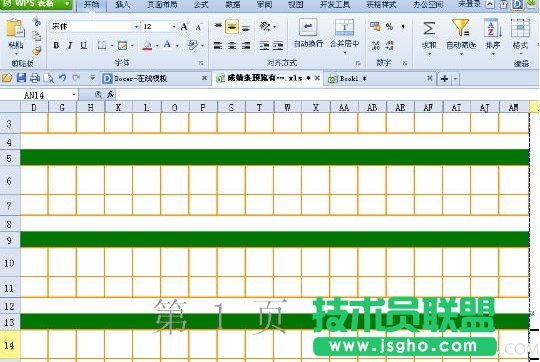
Task: Click the Print icon in quick toolbar
Action: coord(35,78)
